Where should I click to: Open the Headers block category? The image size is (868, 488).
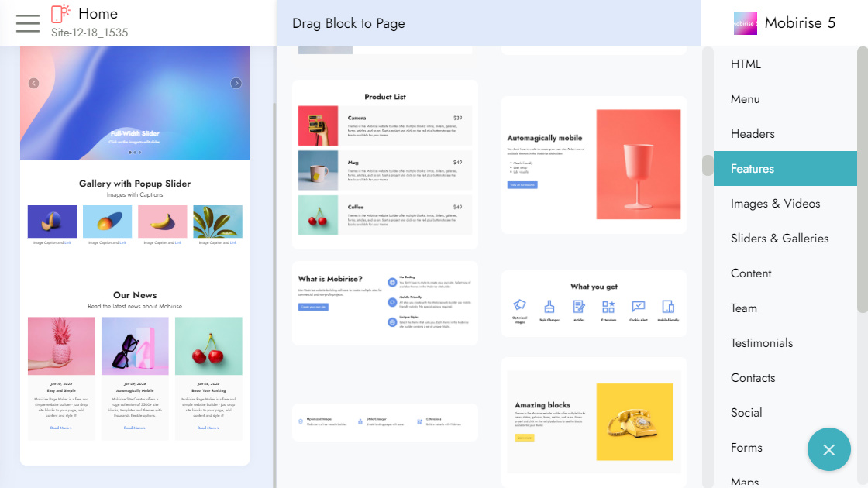(x=753, y=134)
